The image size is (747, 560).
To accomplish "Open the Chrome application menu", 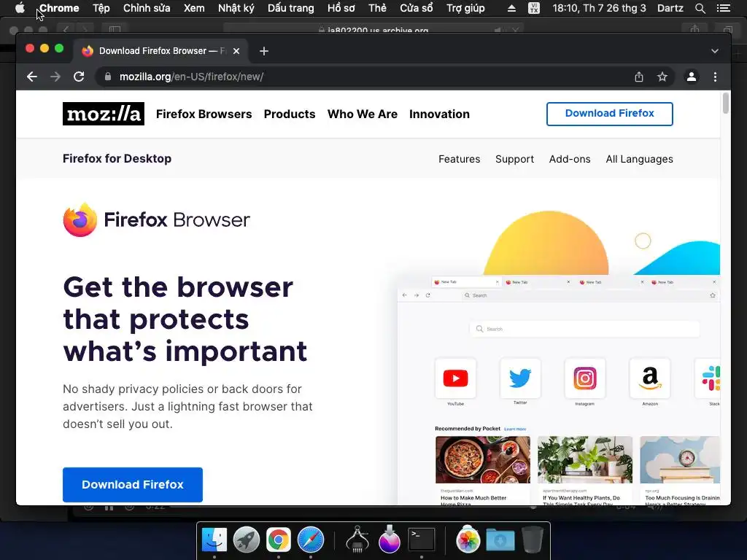I will click(x=59, y=8).
